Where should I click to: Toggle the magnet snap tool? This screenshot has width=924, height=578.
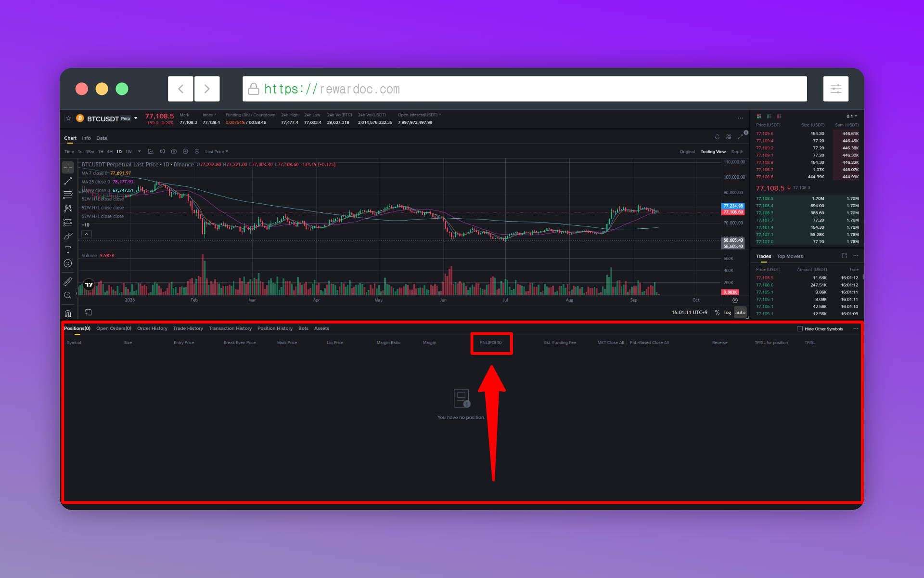point(68,314)
